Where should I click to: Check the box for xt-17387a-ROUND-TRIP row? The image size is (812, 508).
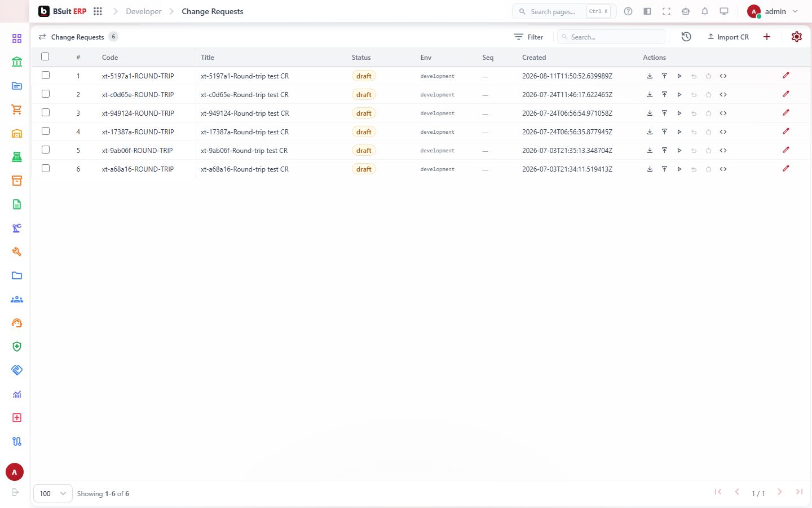[46, 131]
